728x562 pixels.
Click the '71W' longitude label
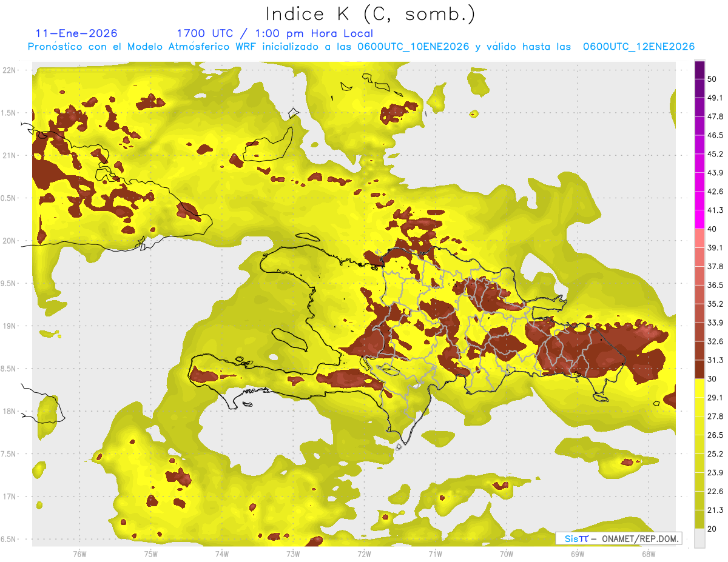tap(435, 554)
